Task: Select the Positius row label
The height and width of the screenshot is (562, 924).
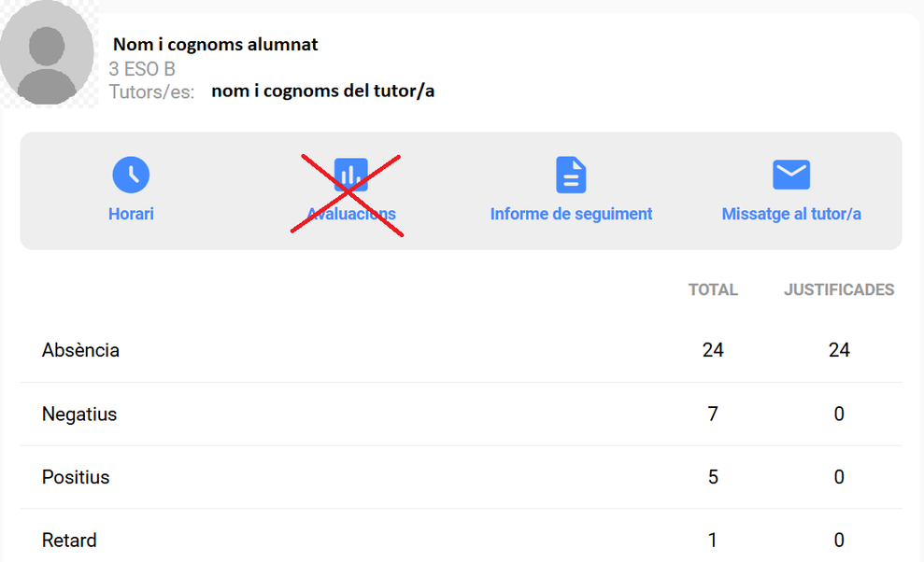Action: tap(76, 477)
